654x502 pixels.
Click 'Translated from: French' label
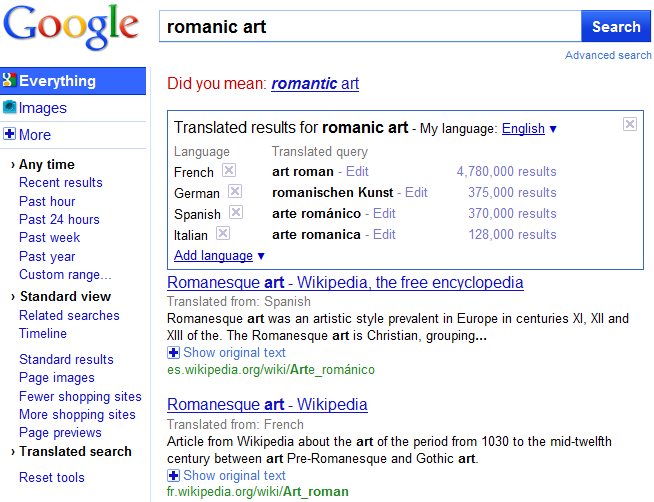tap(236, 424)
